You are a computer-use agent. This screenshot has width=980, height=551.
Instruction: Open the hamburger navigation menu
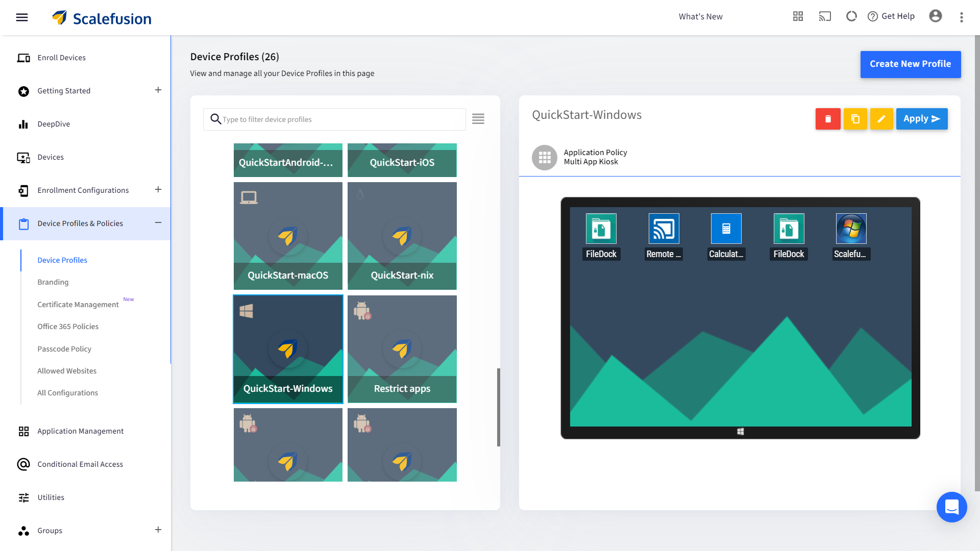(x=22, y=17)
